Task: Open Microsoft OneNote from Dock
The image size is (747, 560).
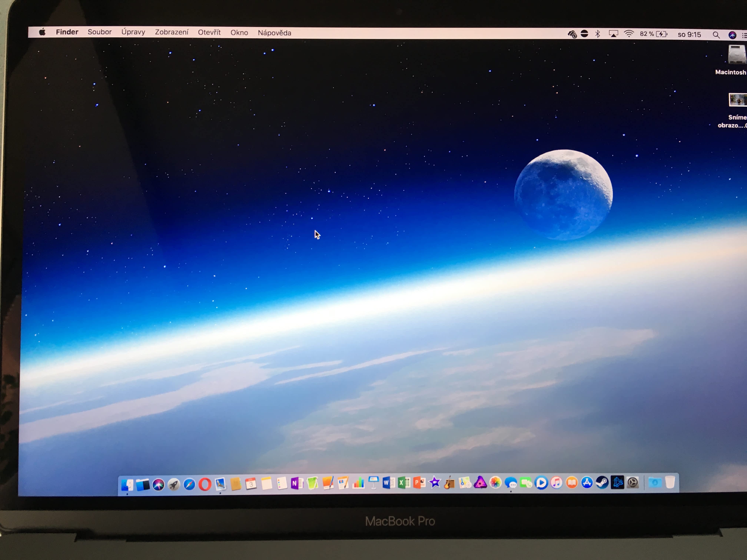Action: click(297, 484)
